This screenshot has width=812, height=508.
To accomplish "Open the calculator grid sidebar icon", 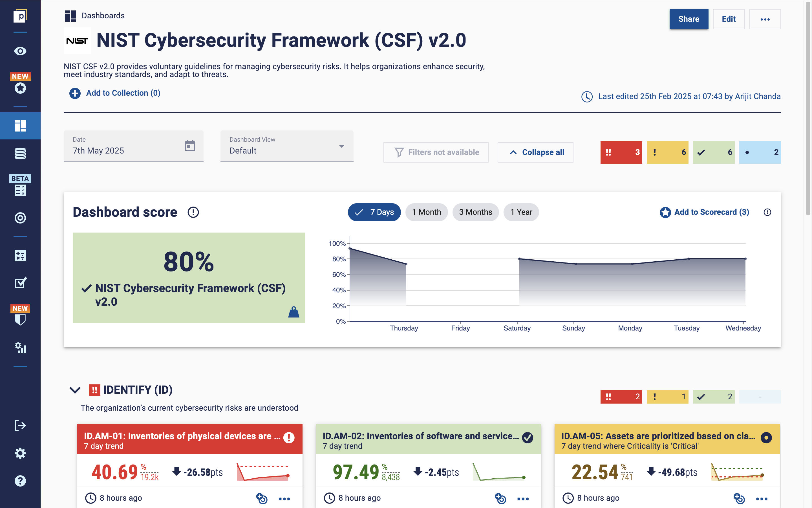I will (x=20, y=256).
